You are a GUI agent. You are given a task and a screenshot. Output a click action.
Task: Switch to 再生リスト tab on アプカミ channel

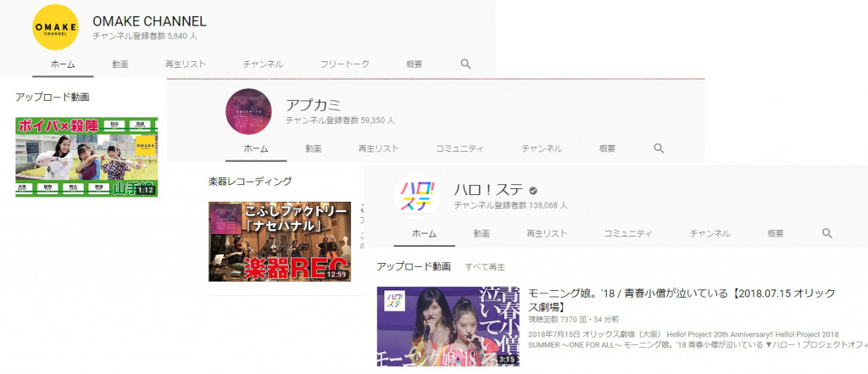[x=379, y=148]
